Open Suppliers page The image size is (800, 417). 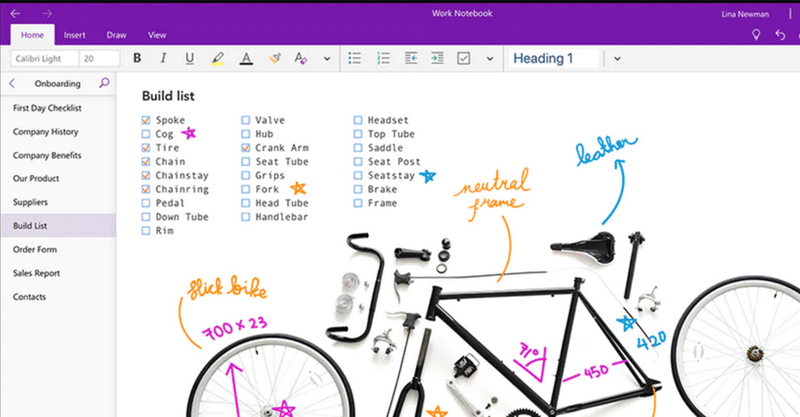[x=58, y=202]
